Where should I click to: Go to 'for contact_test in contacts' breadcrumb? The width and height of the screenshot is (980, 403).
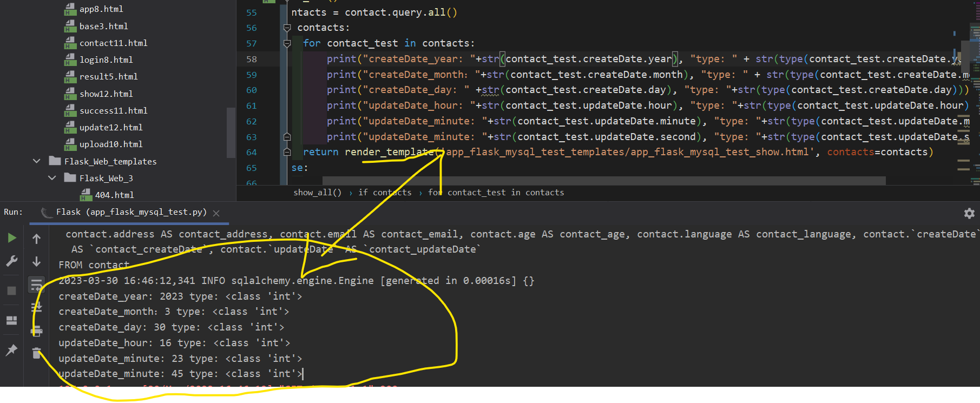tap(496, 193)
